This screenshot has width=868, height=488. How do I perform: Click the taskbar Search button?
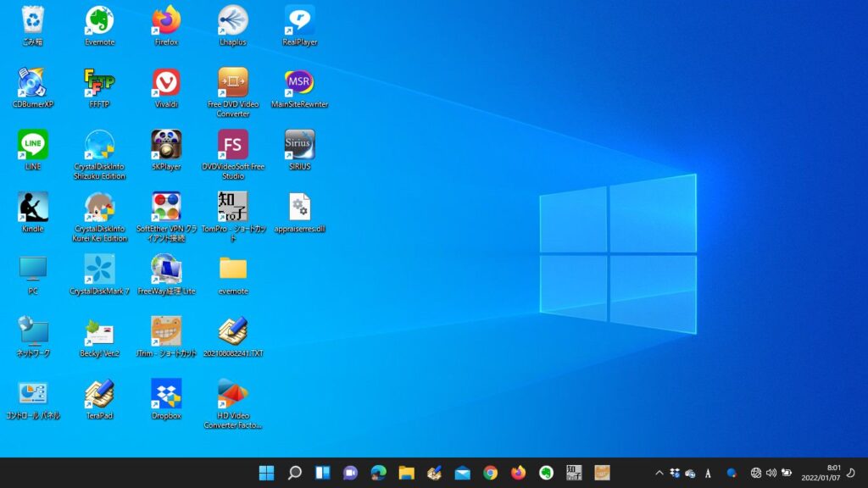(x=294, y=473)
